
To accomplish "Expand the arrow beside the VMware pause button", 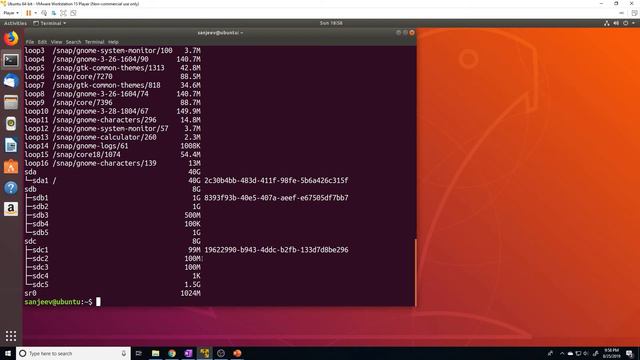I will pos(36,13).
